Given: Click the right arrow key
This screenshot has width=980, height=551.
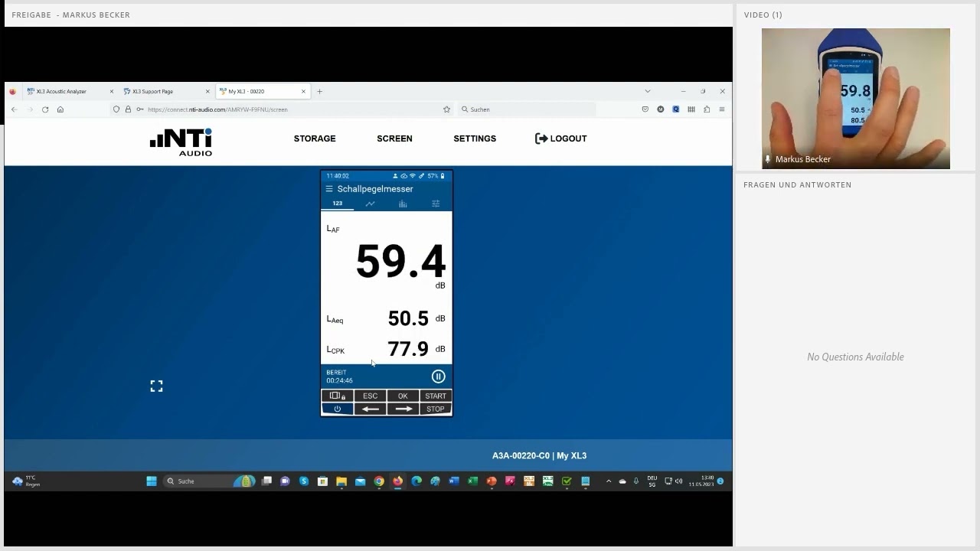Looking at the screenshot, I should [x=403, y=409].
